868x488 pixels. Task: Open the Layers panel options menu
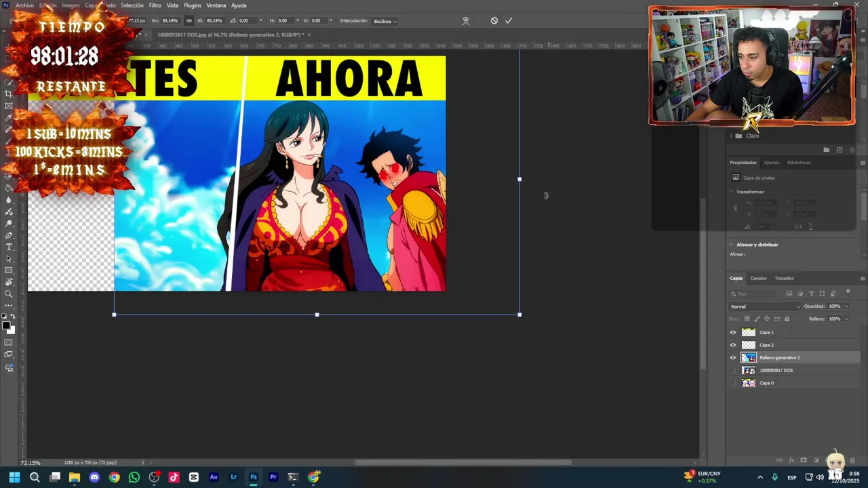[x=863, y=278]
